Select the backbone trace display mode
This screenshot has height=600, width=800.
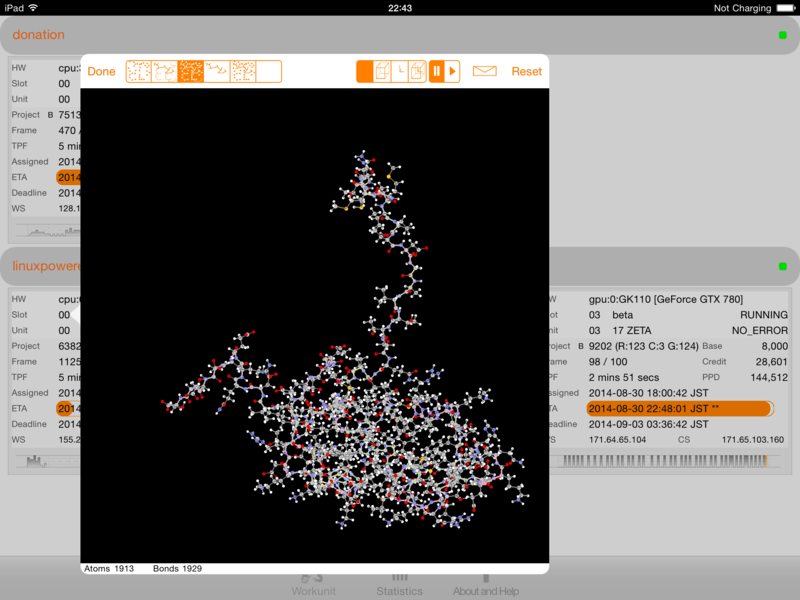[x=217, y=71]
